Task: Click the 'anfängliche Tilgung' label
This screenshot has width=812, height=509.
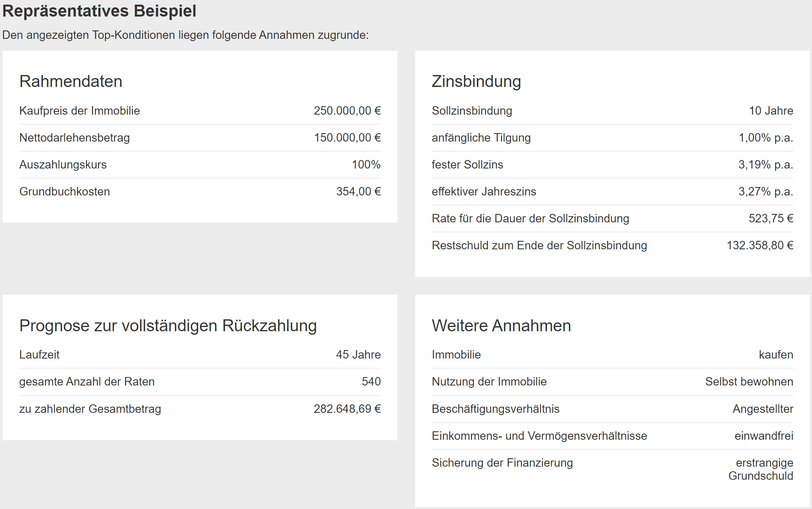Action: (x=481, y=138)
